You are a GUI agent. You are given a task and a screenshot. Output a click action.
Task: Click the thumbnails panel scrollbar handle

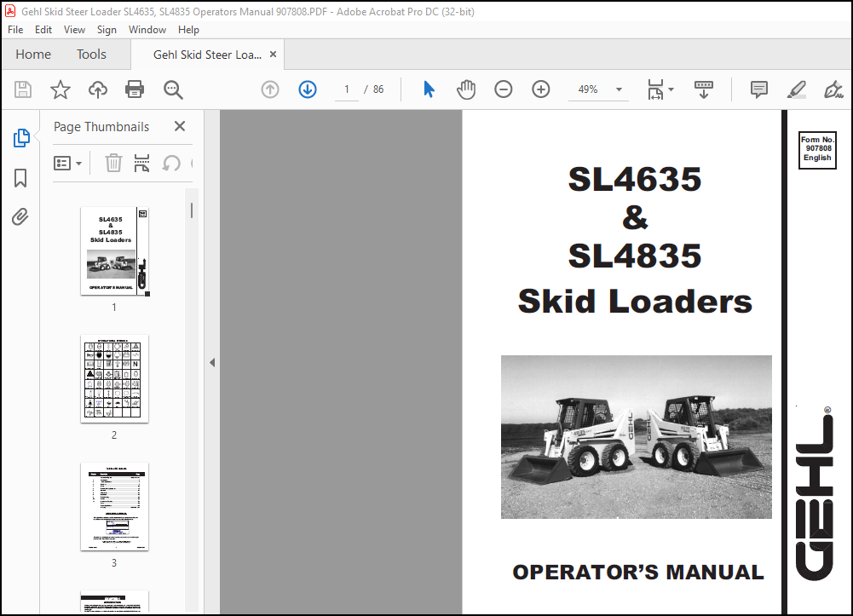(x=192, y=210)
